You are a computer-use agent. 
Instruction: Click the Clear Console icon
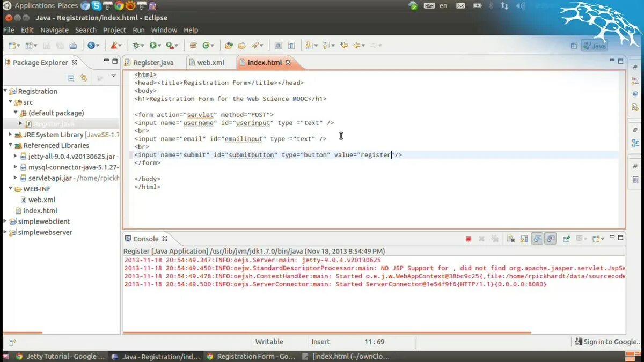point(511,239)
